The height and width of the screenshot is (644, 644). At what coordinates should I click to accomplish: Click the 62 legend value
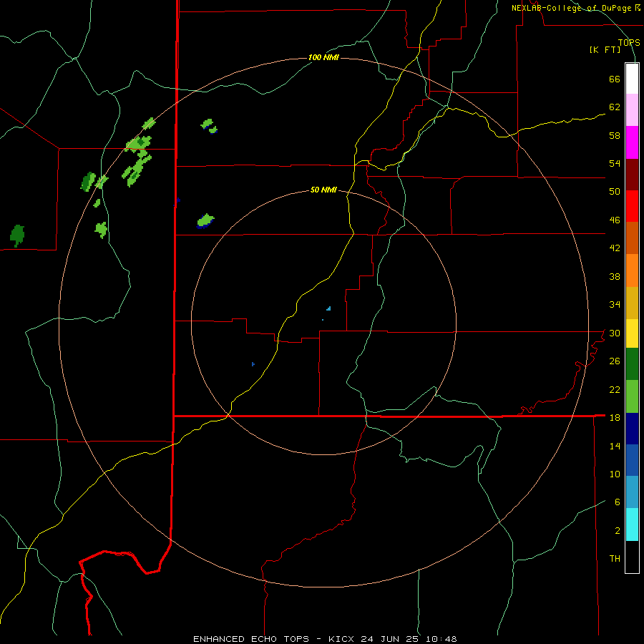(x=615, y=107)
